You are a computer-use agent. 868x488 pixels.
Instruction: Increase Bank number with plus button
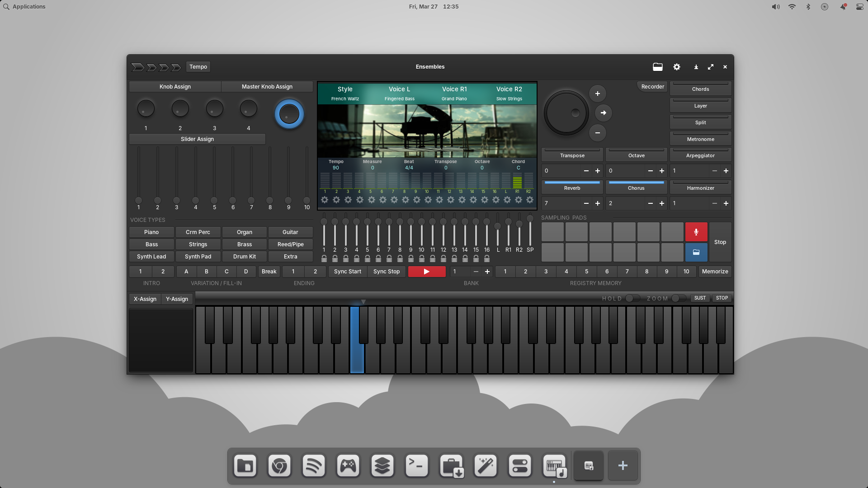[487, 272]
